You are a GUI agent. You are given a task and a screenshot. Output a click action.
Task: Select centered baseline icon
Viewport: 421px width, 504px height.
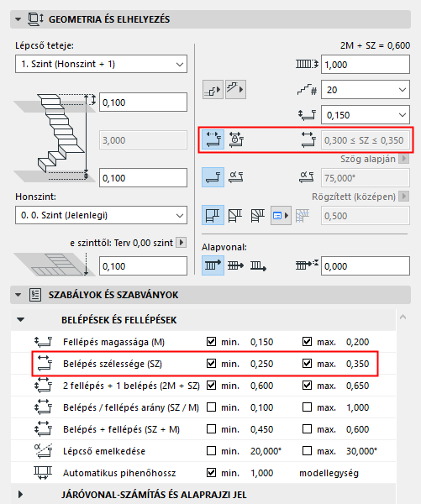pos(235,265)
